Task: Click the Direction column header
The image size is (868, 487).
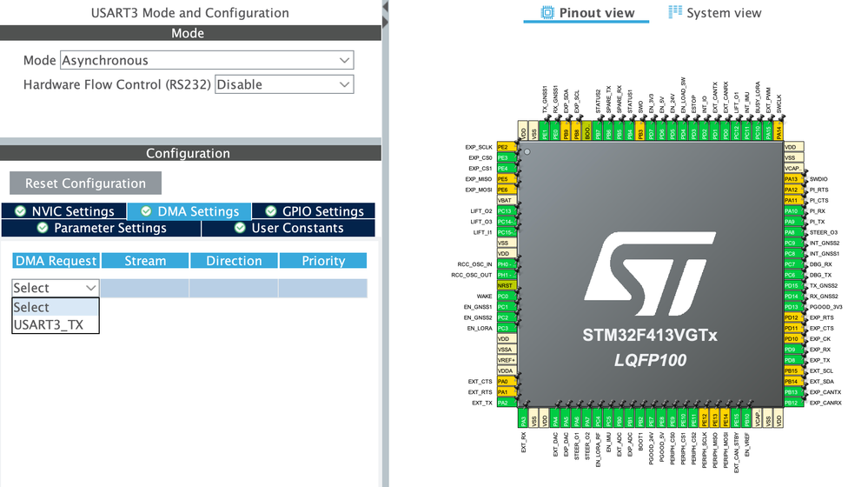Action: pyautogui.click(x=235, y=260)
